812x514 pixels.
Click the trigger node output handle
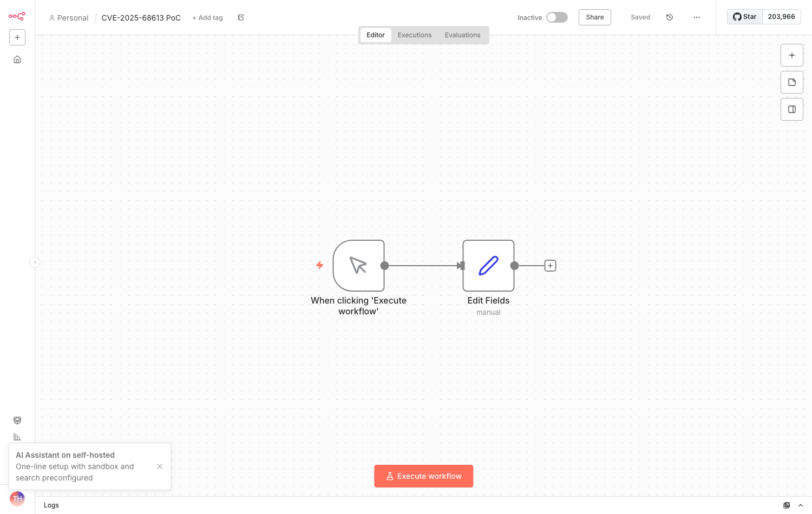coord(385,266)
